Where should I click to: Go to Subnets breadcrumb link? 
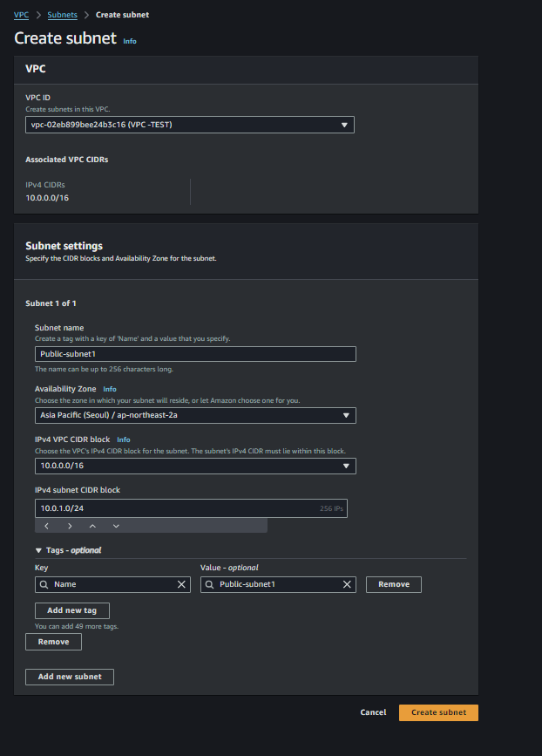tap(62, 15)
